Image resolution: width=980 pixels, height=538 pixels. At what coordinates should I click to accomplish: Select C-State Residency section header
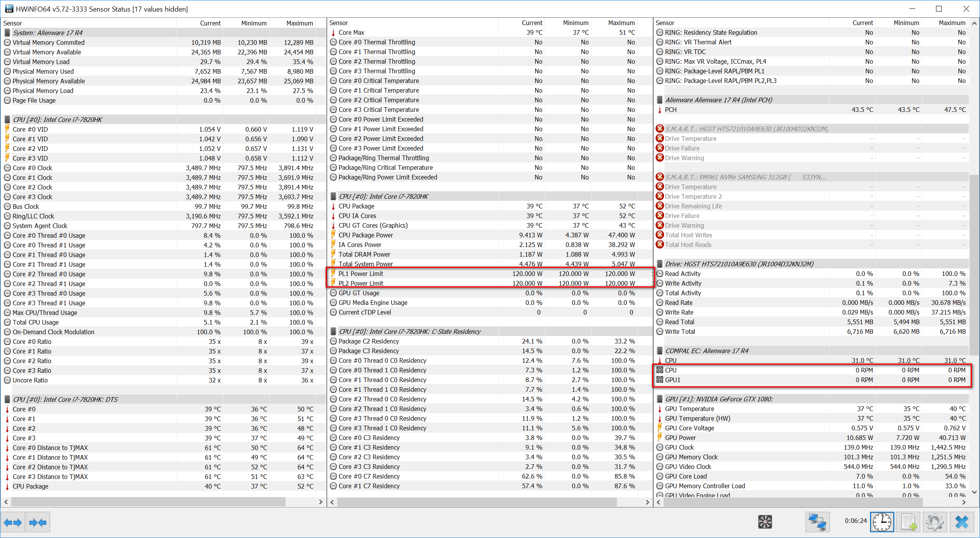[490, 332]
